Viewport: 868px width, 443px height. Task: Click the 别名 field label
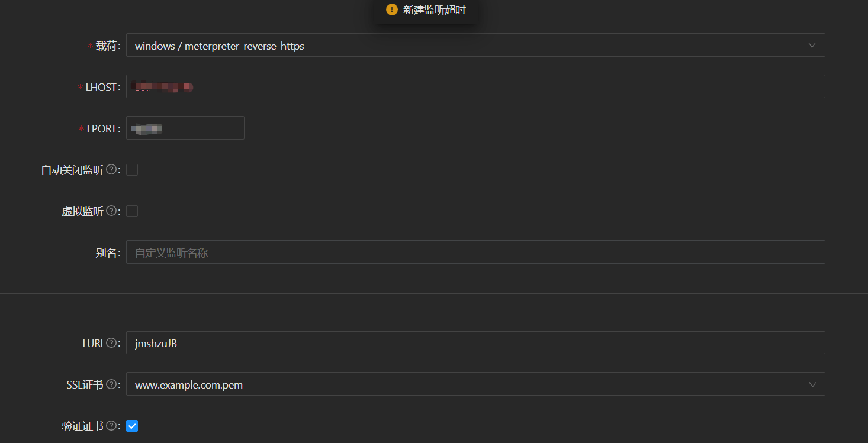[105, 253]
